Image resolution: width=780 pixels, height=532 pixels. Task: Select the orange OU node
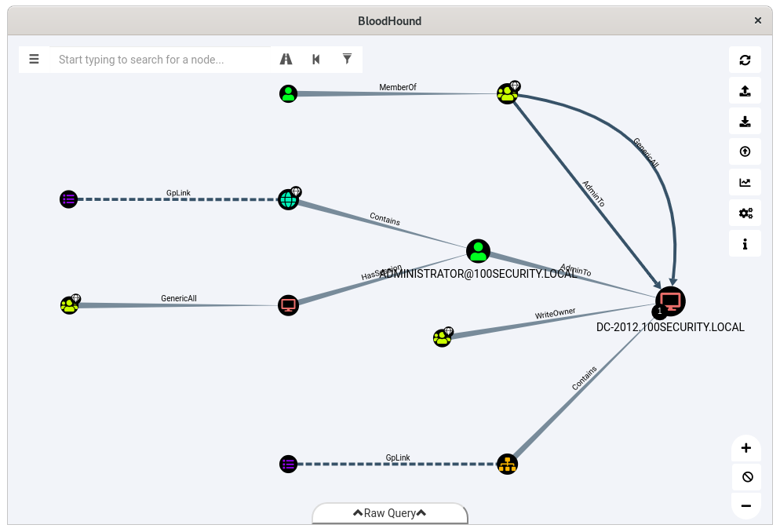coord(508,465)
